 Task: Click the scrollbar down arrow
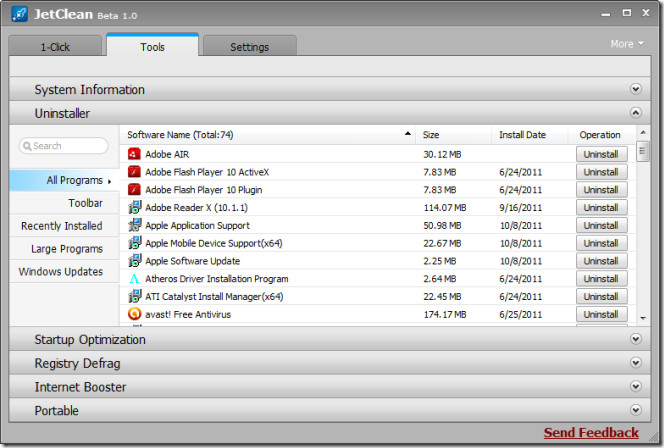(x=643, y=318)
